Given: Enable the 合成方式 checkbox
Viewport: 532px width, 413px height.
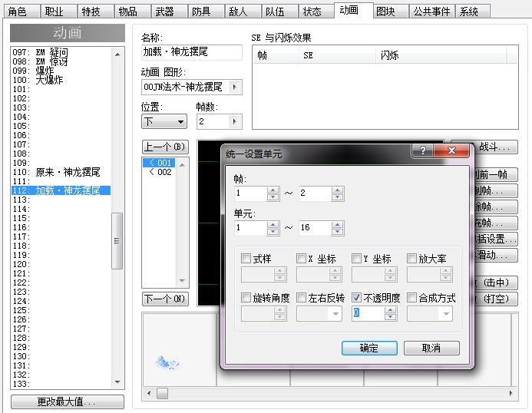Looking at the screenshot, I should (412, 298).
